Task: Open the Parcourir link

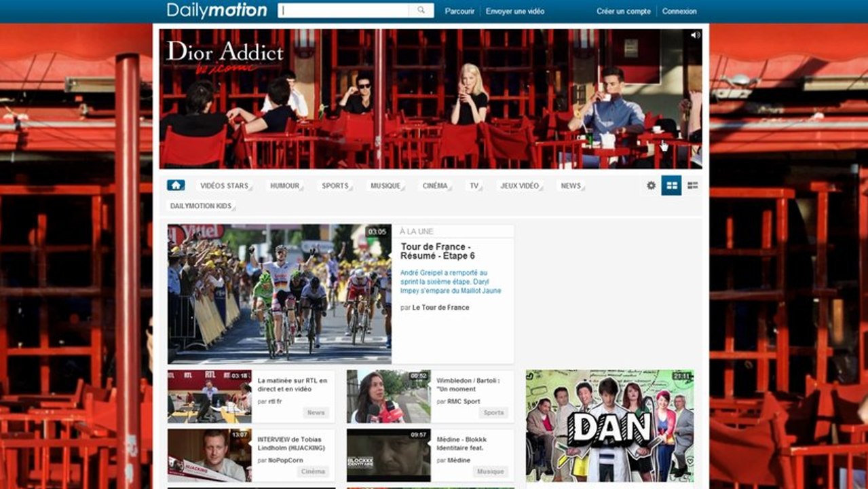Action: coord(459,11)
